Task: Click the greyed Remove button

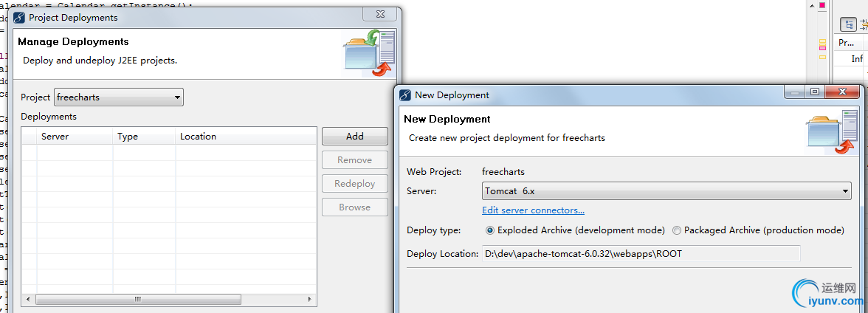Action: (x=355, y=160)
